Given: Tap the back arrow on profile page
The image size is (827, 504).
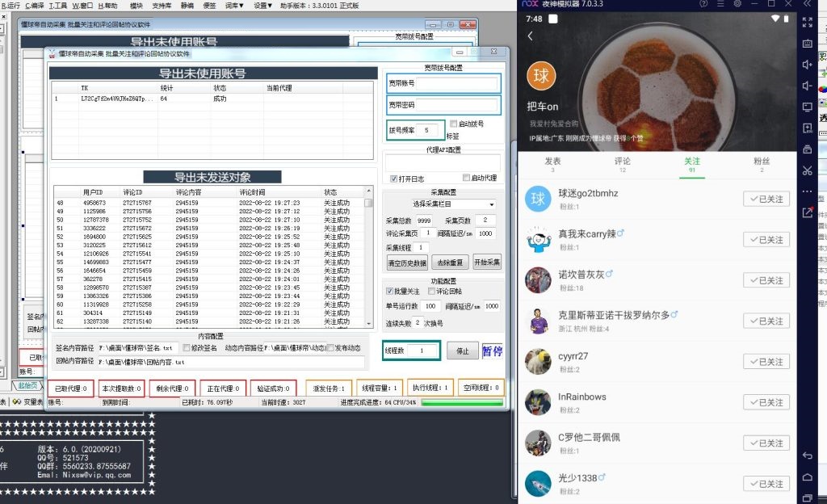Looking at the screenshot, I should click(x=531, y=36).
